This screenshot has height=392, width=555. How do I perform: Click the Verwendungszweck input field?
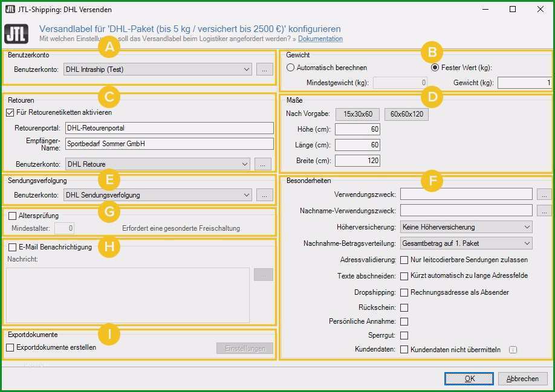466,194
